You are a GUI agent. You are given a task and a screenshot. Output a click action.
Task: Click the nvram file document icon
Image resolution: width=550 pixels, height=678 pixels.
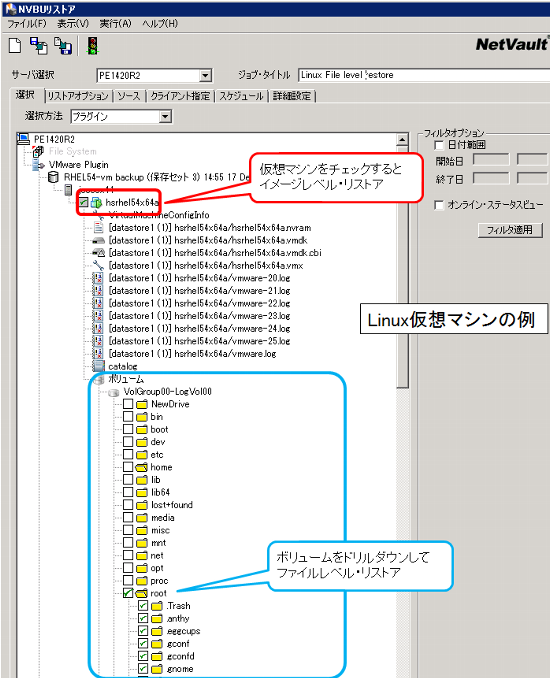99,227
